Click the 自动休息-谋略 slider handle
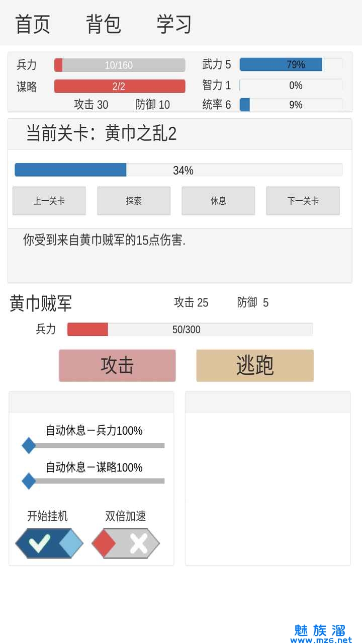Viewport: 362px width, 644px height. [x=29, y=481]
